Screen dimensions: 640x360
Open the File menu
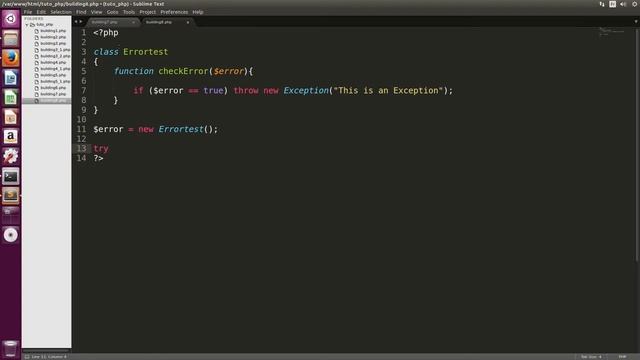[x=28, y=12]
